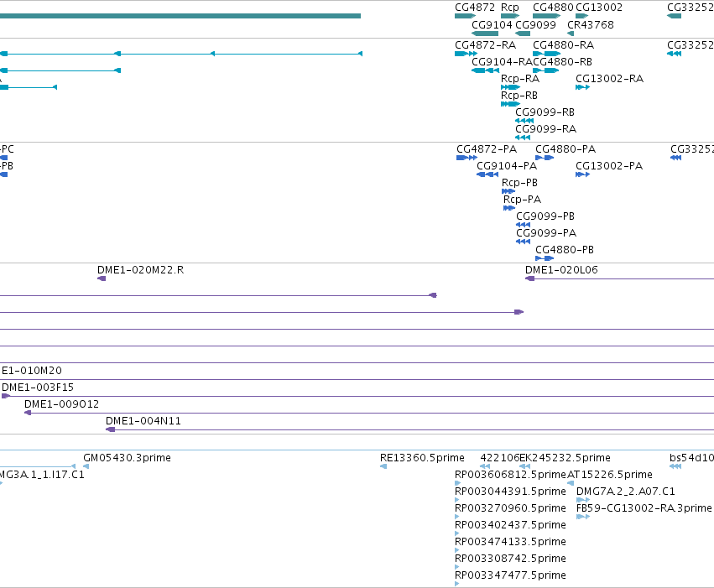
Task: Open EST RP003308742.5prime
Action: [x=510, y=559]
